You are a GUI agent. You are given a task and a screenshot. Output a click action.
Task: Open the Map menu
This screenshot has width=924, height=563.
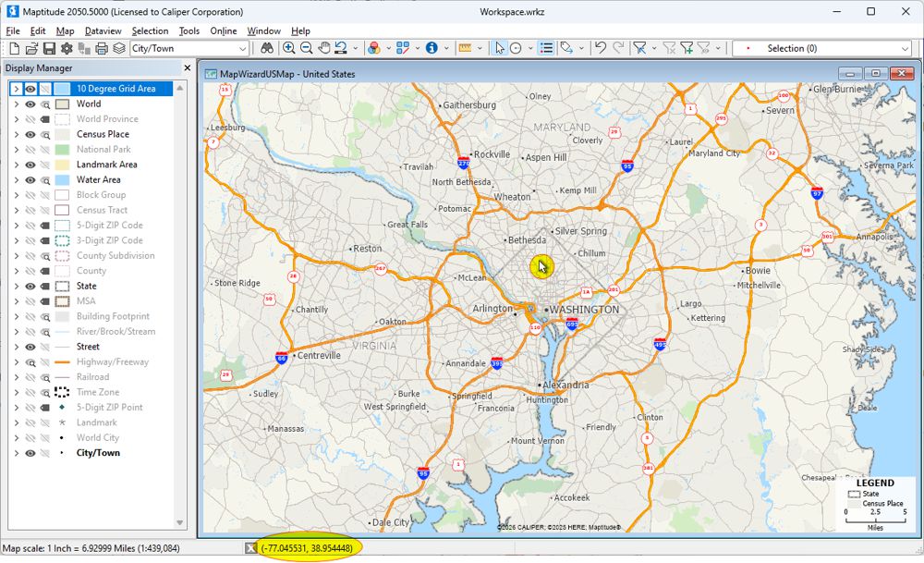point(65,31)
